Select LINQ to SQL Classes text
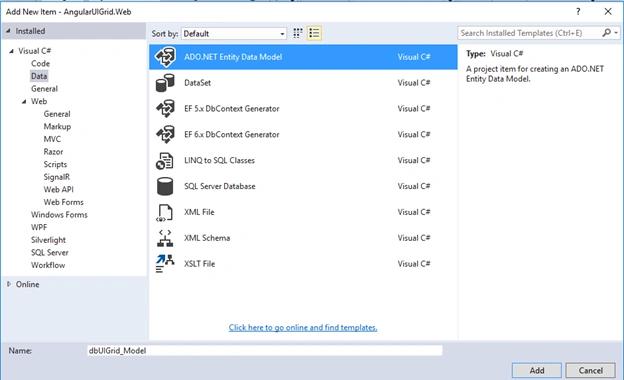This screenshot has width=624, height=380. click(x=219, y=160)
